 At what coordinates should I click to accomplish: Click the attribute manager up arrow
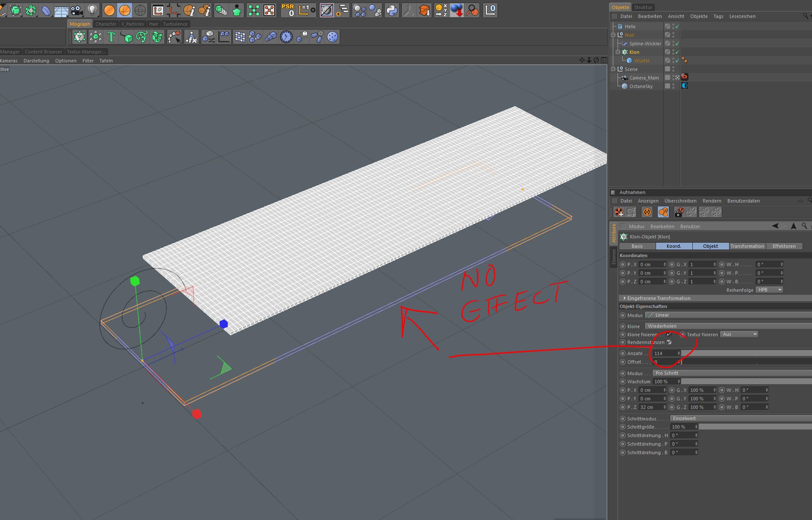click(x=794, y=226)
